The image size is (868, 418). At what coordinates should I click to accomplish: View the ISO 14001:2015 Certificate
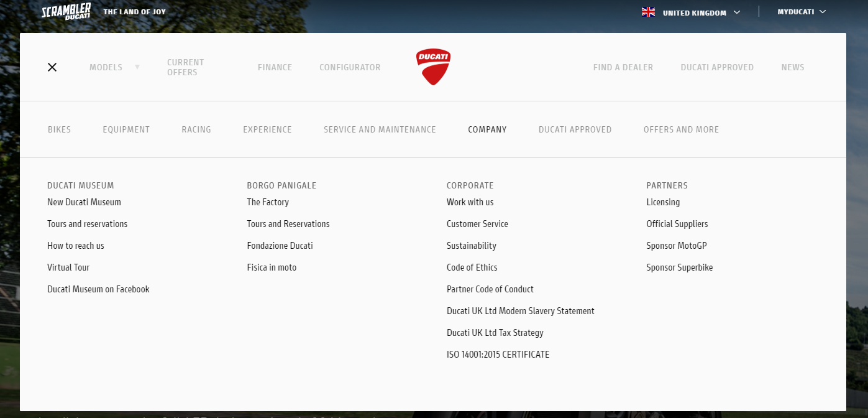(498, 355)
